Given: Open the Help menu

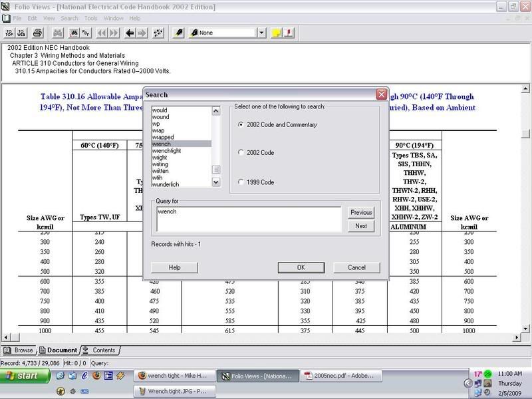Looking at the screenshot, I should tap(135, 19).
